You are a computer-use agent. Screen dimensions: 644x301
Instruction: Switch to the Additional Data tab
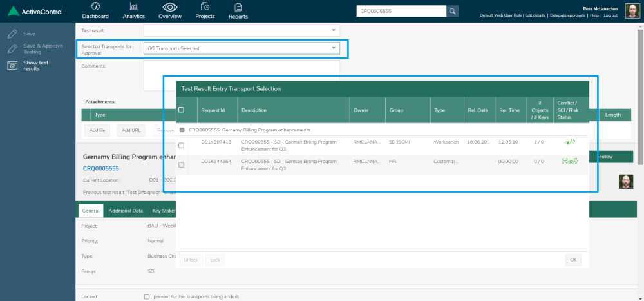(126, 211)
